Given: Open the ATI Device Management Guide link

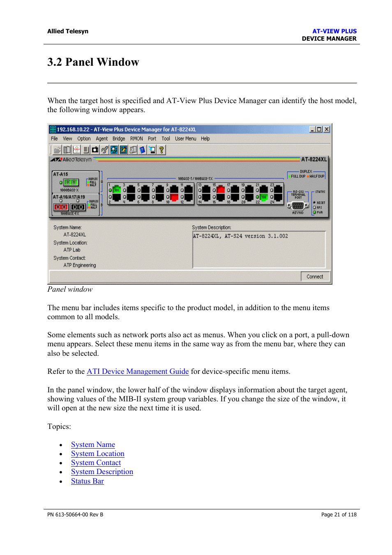Looking at the screenshot, I should coord(138,371).
